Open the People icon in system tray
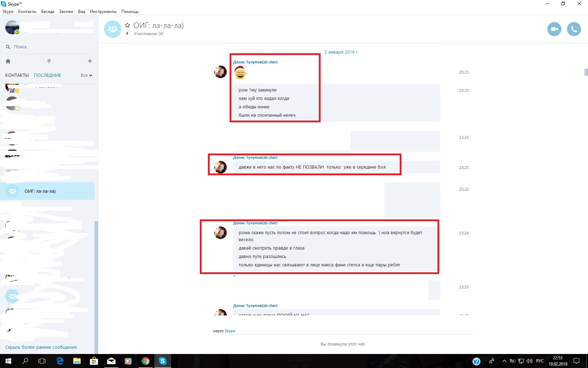Image resolution: width=588 pixels, height=368 pixels. tap(492, 361)
